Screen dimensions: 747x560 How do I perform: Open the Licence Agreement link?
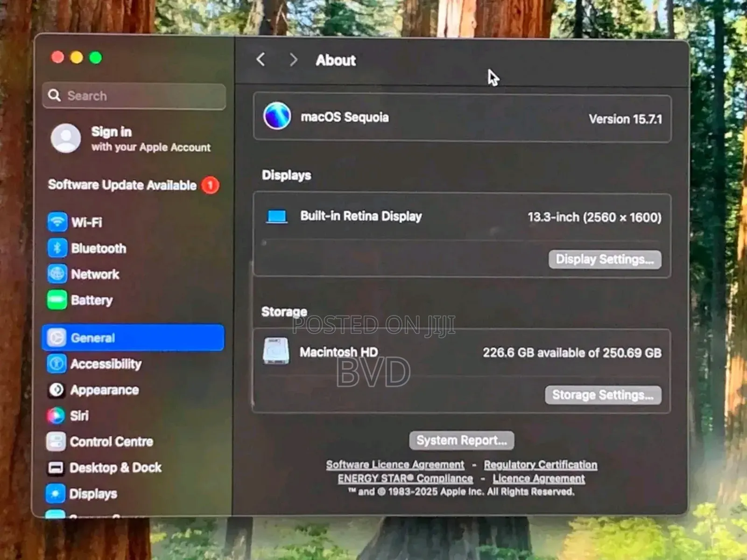(x=539, y=478)
